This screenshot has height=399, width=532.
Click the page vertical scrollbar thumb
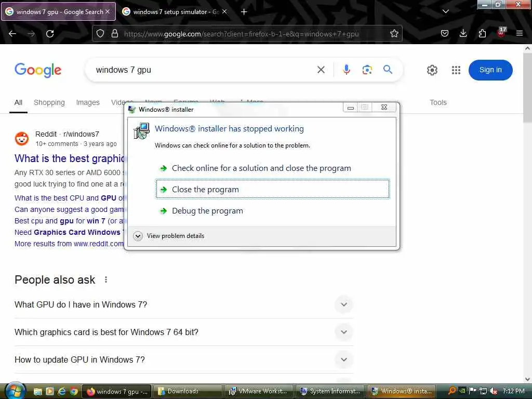coord(528,88)
